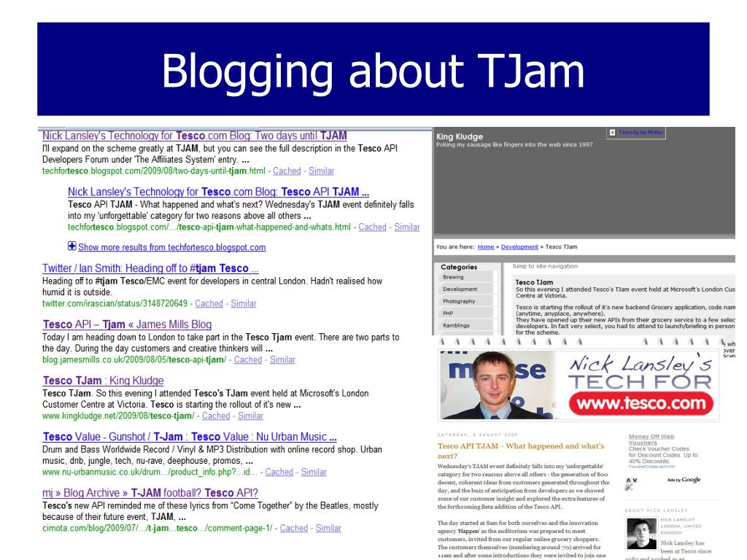Click Similar for nu-urbanmusic.co.uk result
The height and width of the screenshot is (560, 747).
click(x=314, y=472)
